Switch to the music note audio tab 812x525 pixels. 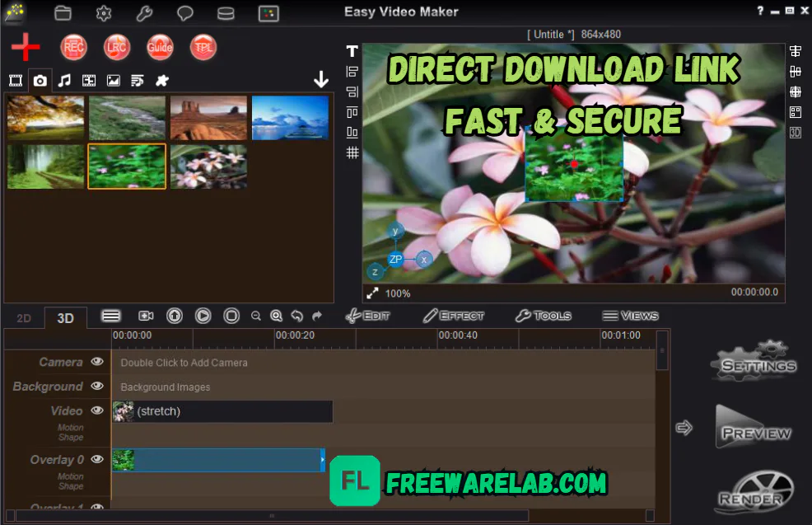64,80
